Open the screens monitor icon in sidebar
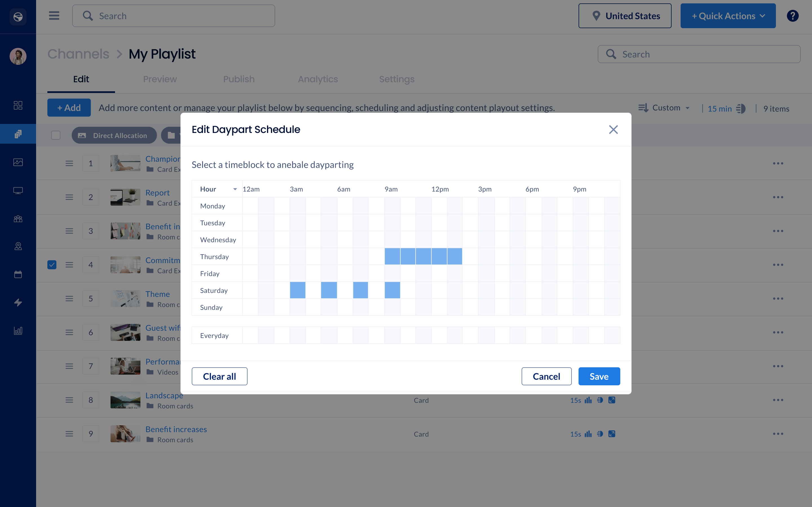The height and width of the screenshot is (507, 812). pos(18,190)
